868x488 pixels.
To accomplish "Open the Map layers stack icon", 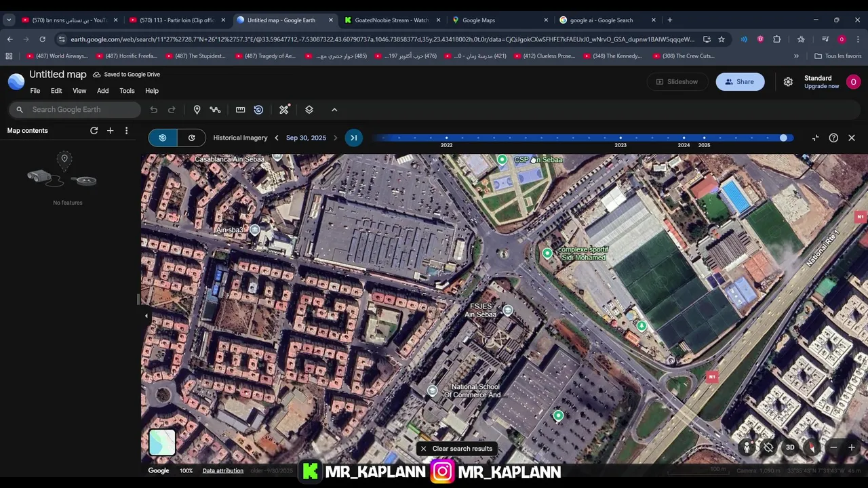I will click(x=309, y=110).
